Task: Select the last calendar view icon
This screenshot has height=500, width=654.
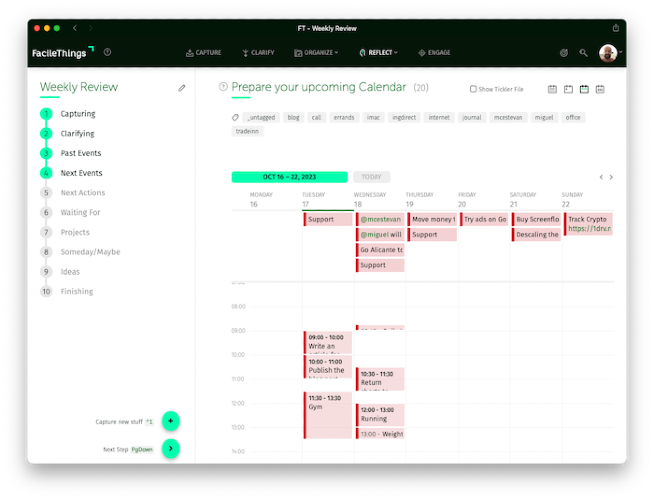Action: [600, 89]
